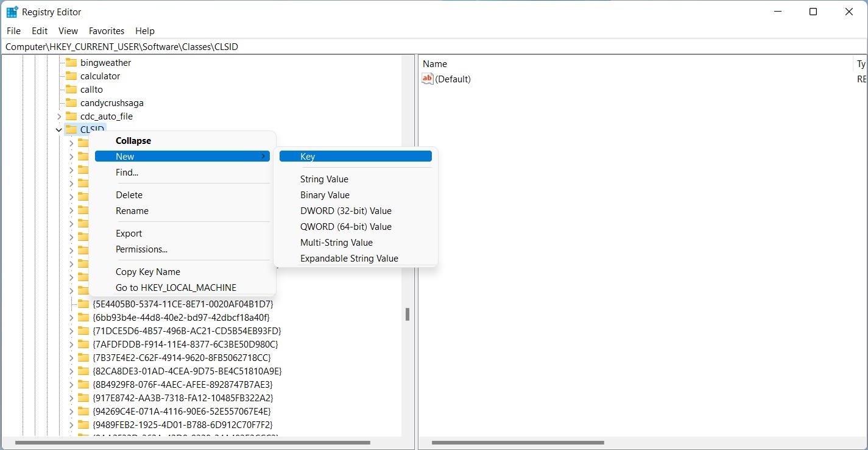Click the bingweather folder icon
Image resolution: width=868 pixels, height=450 pixels.
pyautogui.click(x=71, y=63)
